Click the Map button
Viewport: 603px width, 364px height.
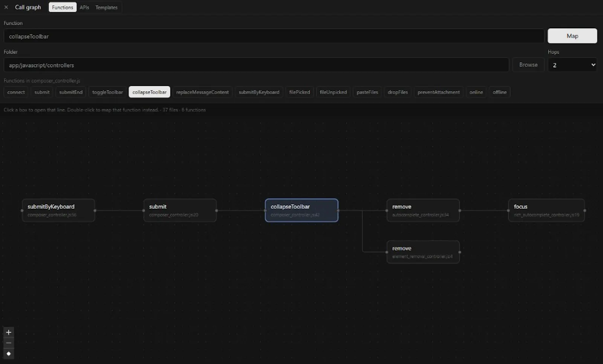pyautogui.click(x=572, y=36)
